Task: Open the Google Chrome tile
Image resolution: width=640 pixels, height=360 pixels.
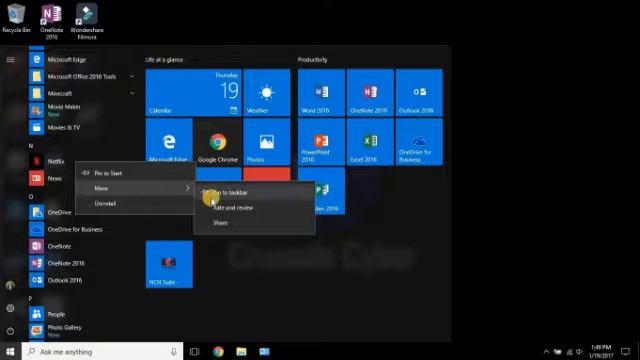Action: pos(218,142)
